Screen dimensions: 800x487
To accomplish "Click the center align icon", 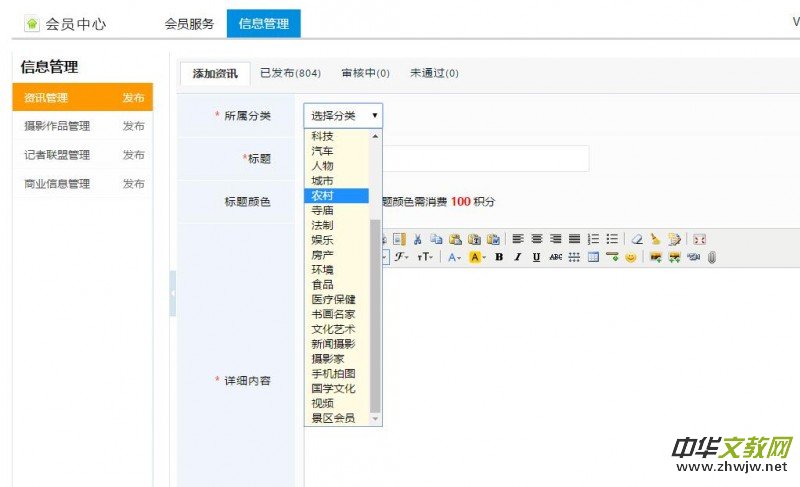I will click(536, 239).
